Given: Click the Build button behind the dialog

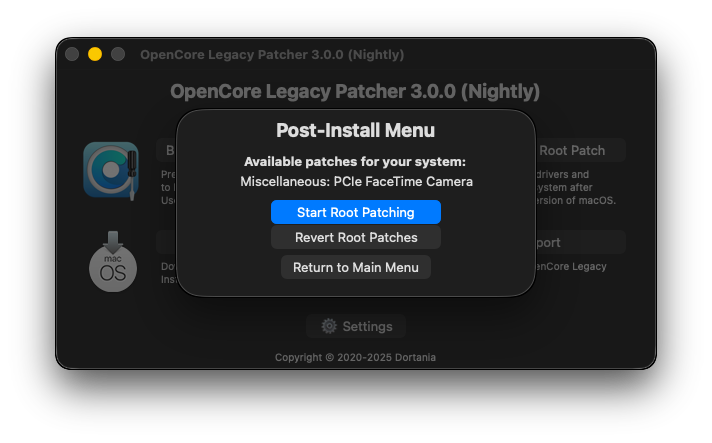Looking at the screenshot, I should point(167,150).
